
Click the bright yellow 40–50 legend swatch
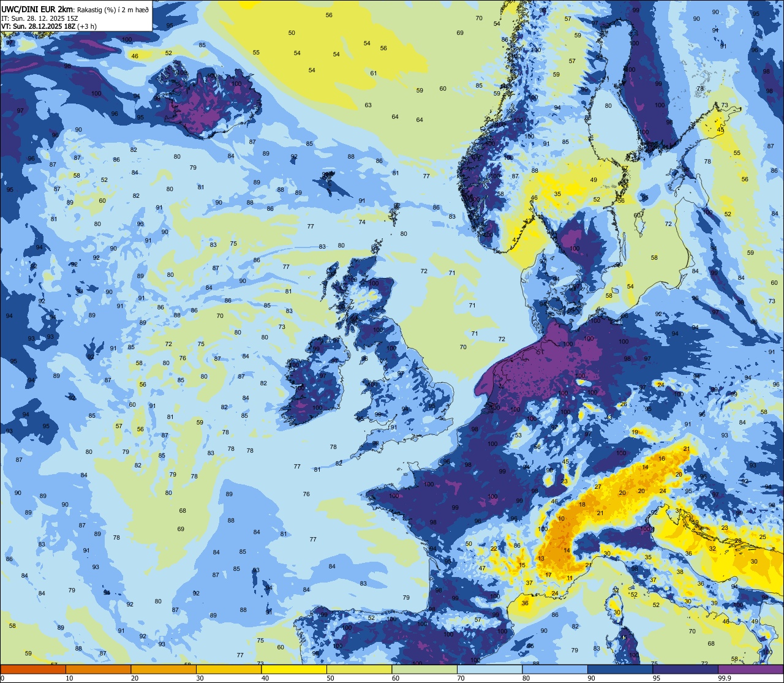pos(294,669)
